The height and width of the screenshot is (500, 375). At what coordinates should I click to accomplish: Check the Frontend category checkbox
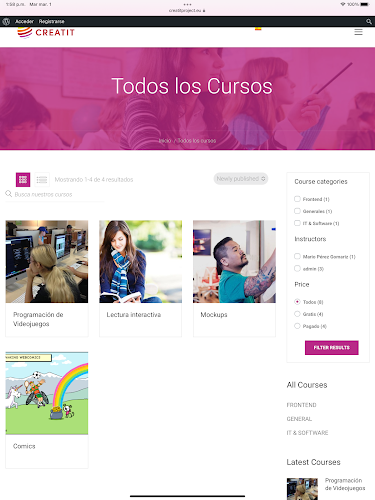[297, 199]
